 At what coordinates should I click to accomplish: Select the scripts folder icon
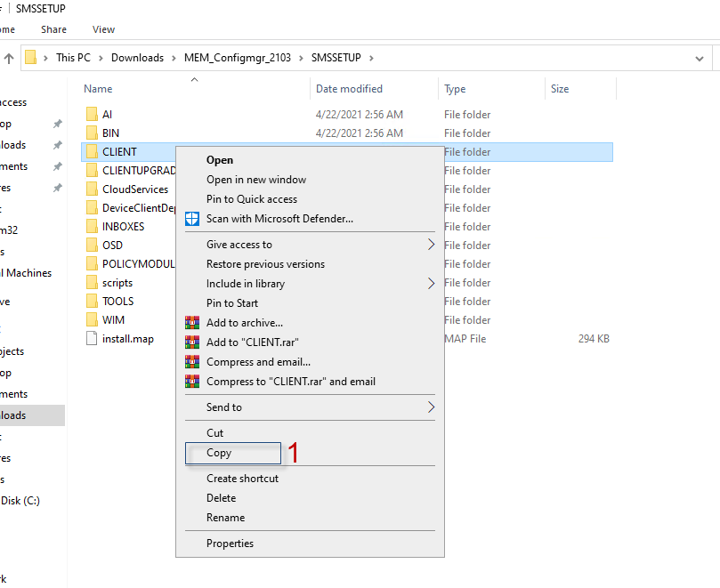click(x=92, y=283)
